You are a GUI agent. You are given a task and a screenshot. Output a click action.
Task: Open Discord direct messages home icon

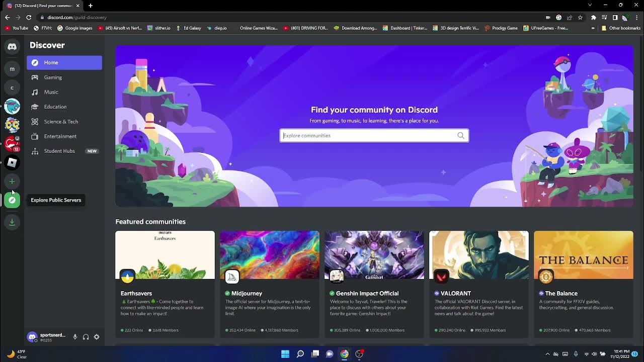click(x=12, y=47)
